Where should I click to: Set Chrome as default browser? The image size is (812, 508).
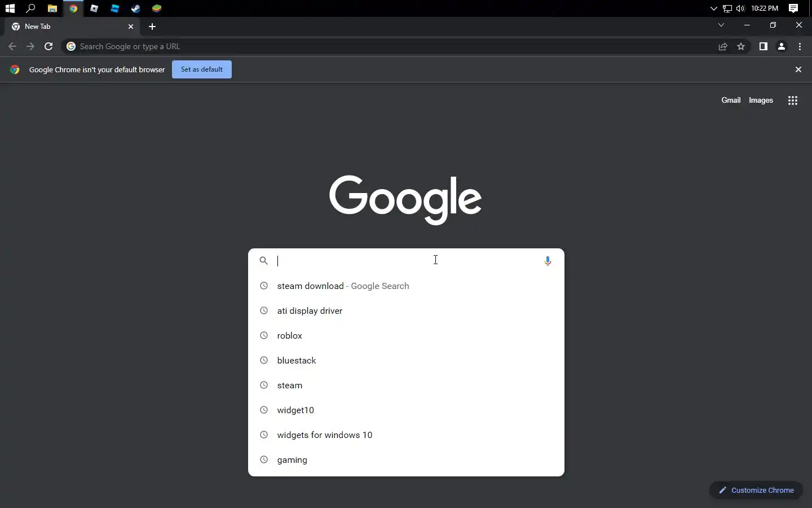(202, 69)
